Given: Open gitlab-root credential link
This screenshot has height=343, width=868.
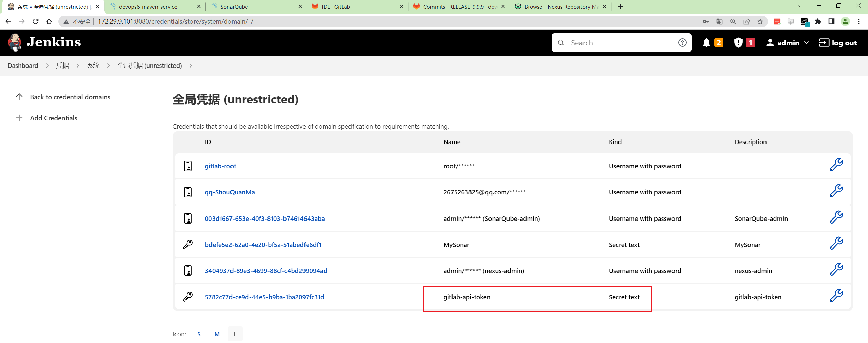Looking at the screenshot, I should coord(220,166).
